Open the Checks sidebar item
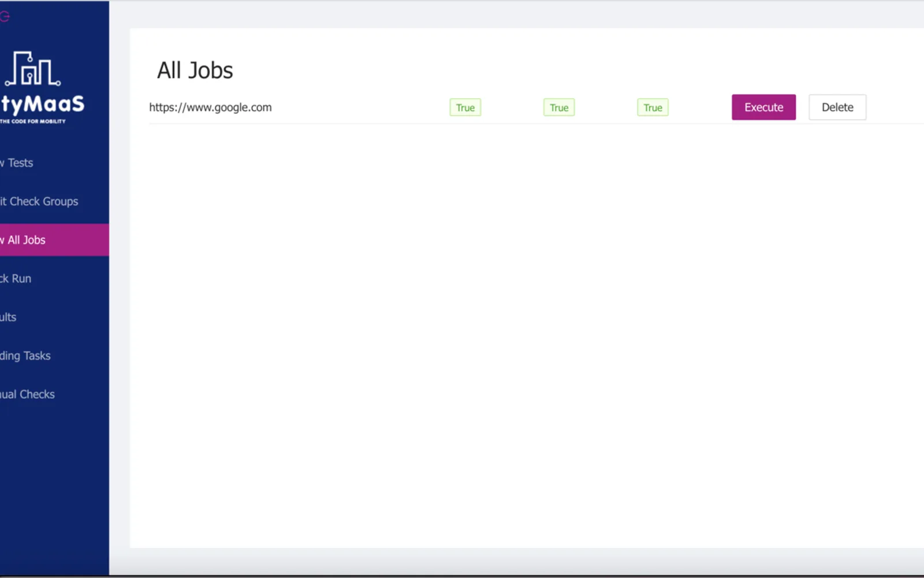The height and width of the screenshot is (578, 924). pyautogui.click(x=54, y=395)
